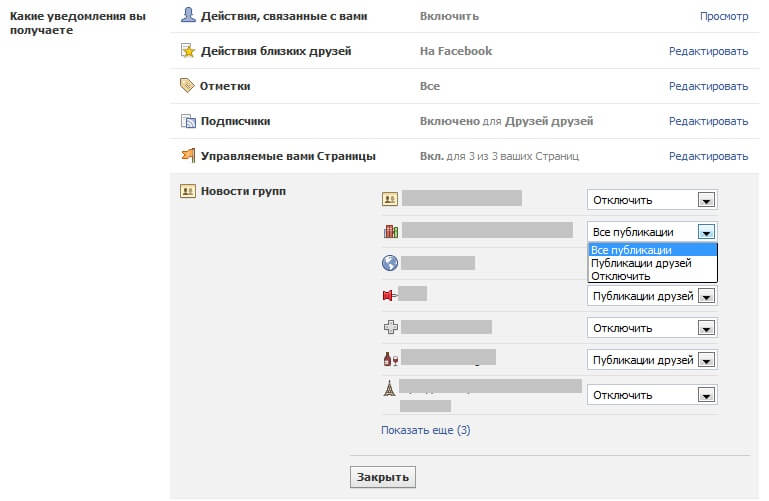Click the star icon for Действия близких друзей
The image size is (769, 501).
click(x=187, y=51)
